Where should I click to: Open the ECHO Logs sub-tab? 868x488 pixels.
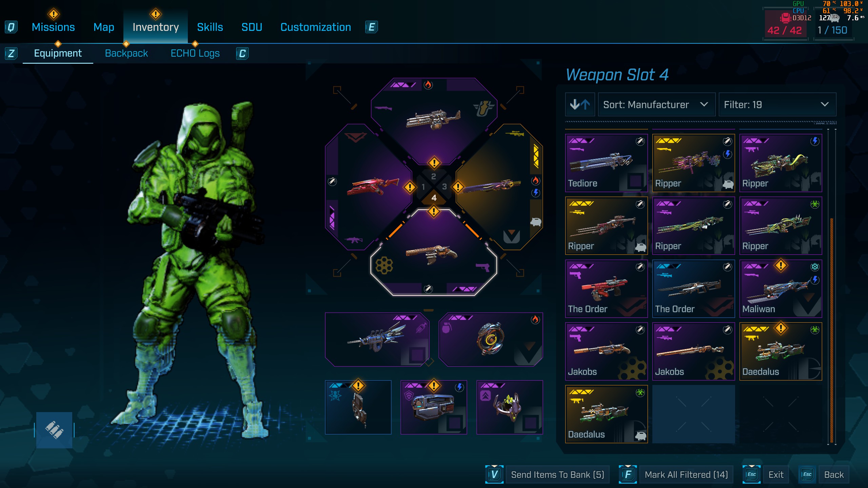click(x=195, y=53)
